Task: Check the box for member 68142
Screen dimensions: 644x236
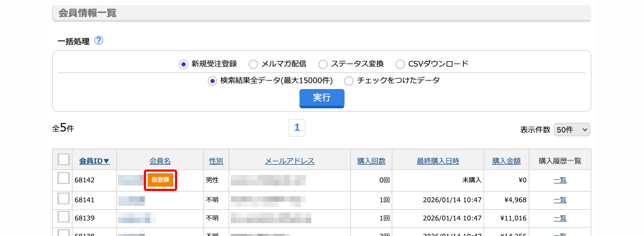Action: [x=63, y=179]
